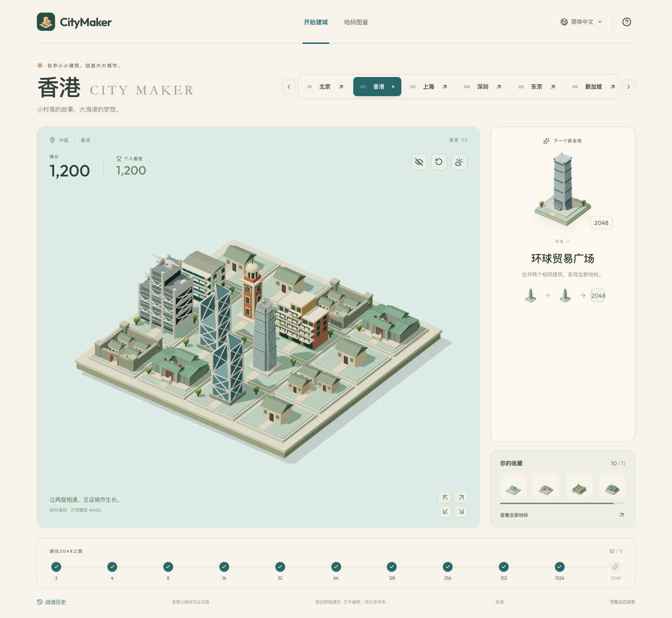672x618 pixels.
Task: Click the locked 2048 milestone sparkle icon
Action: point(616,567)
